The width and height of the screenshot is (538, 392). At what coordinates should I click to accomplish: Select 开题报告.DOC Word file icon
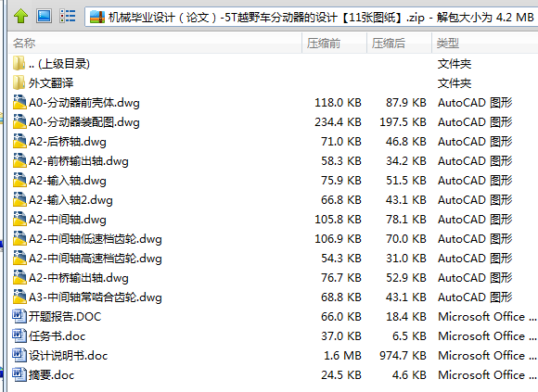[x=19, y=316]
